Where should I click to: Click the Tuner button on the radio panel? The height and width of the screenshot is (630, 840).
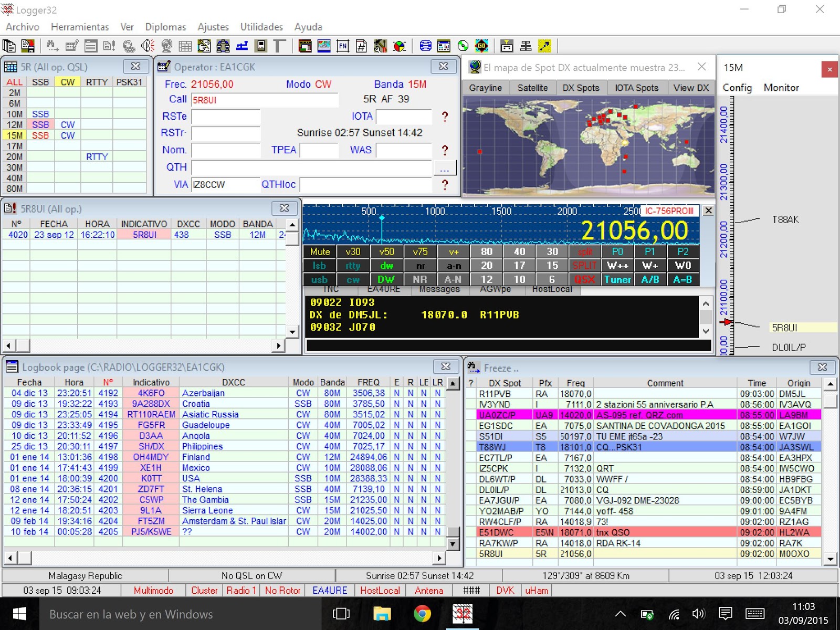pos(618,280)
